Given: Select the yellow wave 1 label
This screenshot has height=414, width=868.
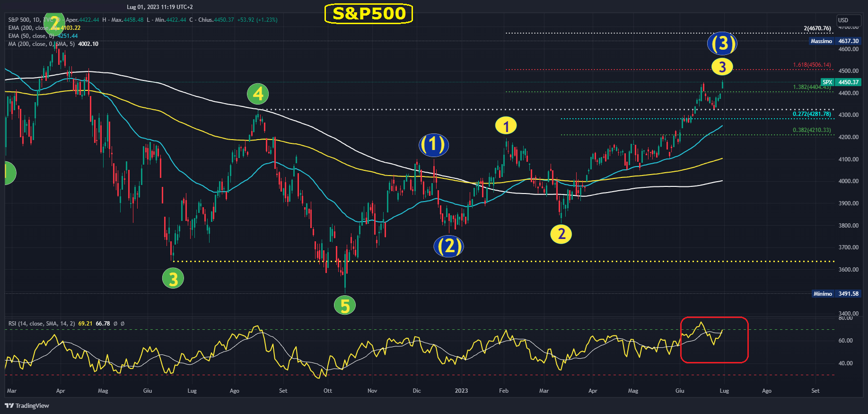Looking at the screenshot, I should tap(506, 126).
